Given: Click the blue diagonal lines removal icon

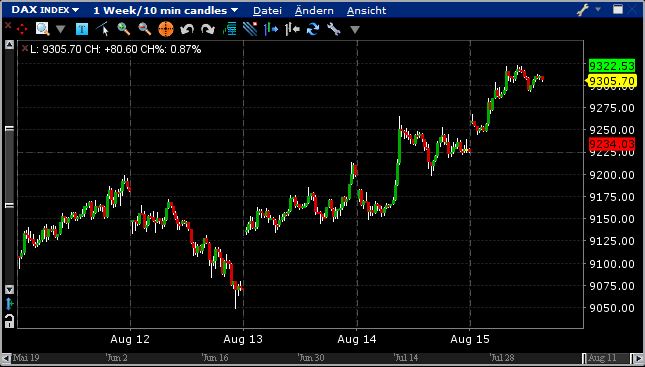Looking at the screenshot, I should [250, 29].
